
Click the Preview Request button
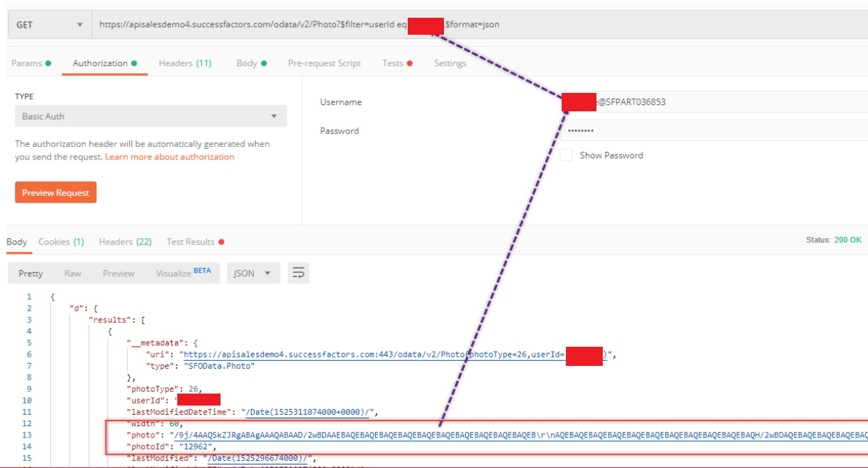pos(55,193)
